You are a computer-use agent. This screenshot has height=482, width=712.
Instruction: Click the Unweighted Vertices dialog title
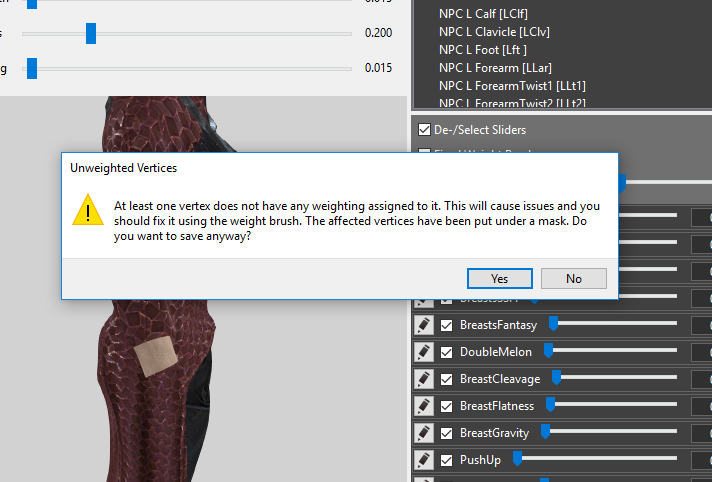[124, 168]
